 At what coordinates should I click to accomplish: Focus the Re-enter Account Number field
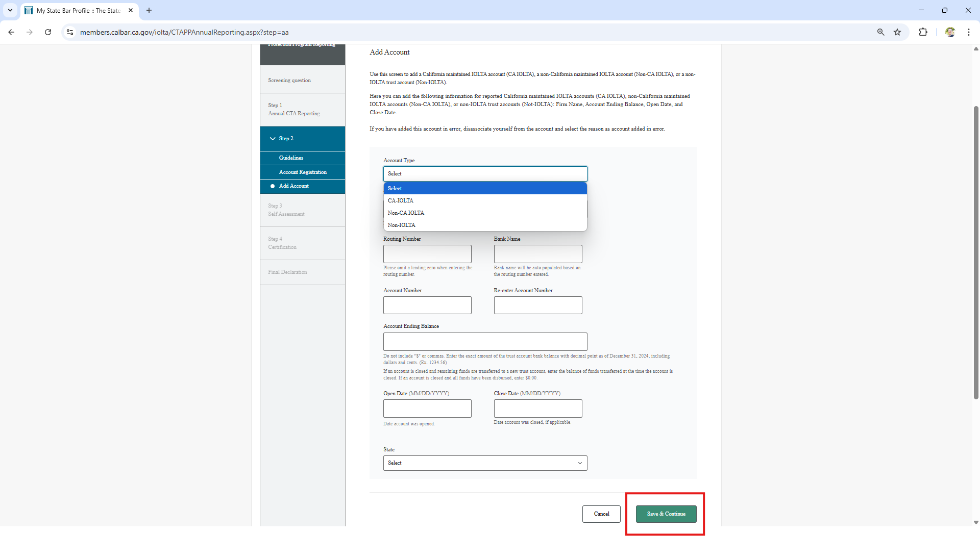538,305
